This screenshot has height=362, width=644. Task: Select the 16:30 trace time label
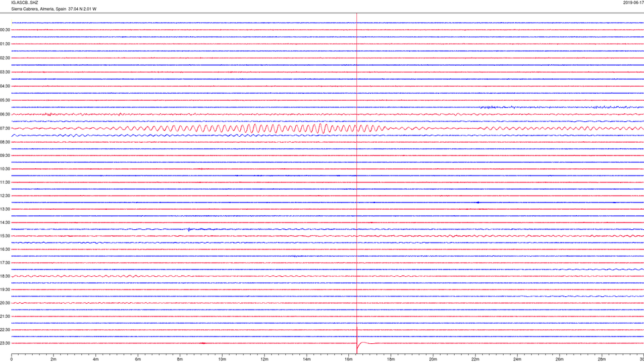click(5, 249)
